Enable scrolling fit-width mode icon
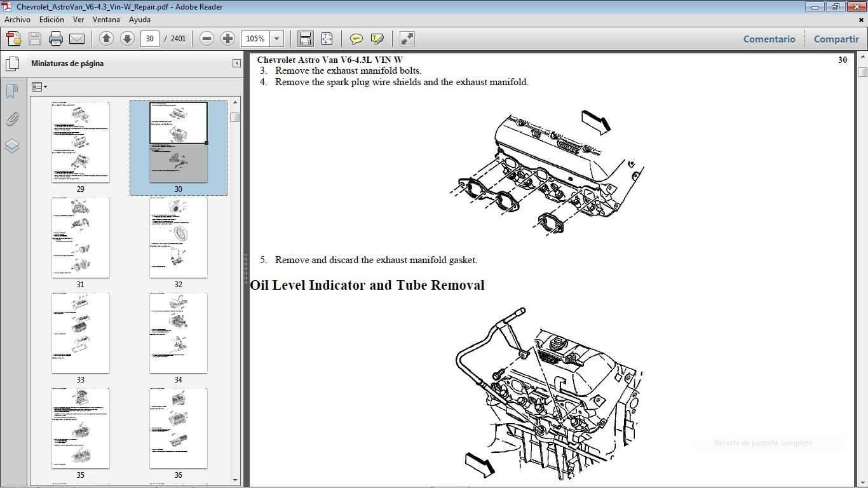The image size is (868, 488). [305, 39]
